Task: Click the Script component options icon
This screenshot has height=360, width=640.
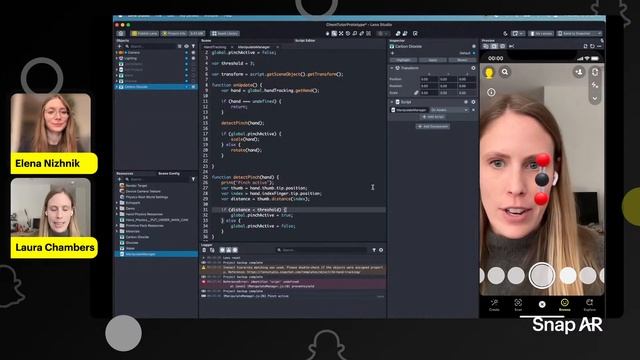Action: [473, 102]
